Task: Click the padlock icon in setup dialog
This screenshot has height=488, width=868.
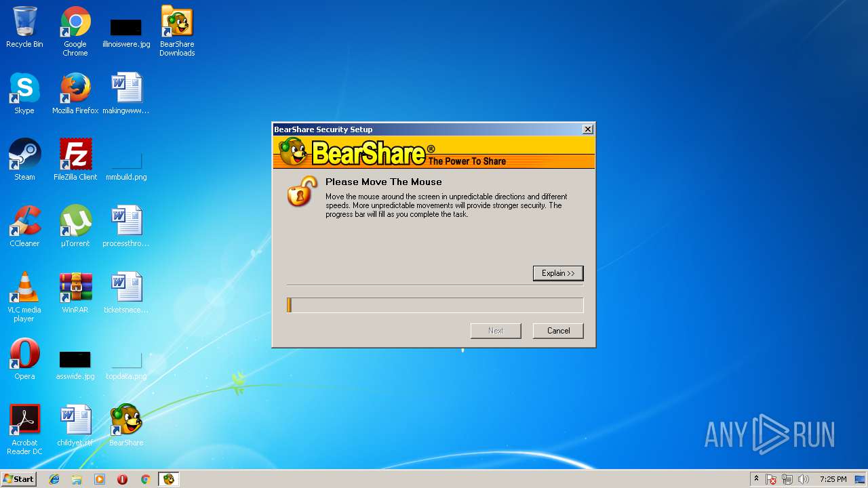Action: 302,191
